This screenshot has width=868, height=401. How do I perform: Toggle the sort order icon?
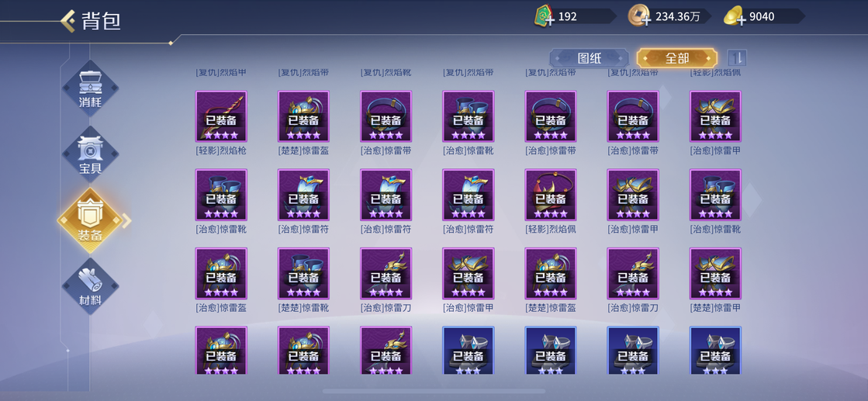tap(737, 57)
